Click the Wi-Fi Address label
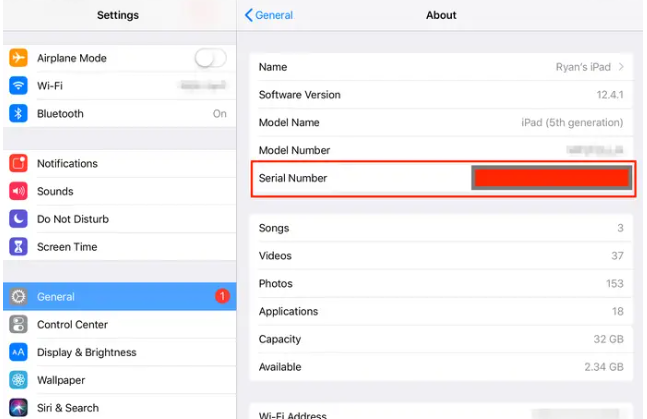Viewport: 647px width, 419px height. tap(293, 415)
